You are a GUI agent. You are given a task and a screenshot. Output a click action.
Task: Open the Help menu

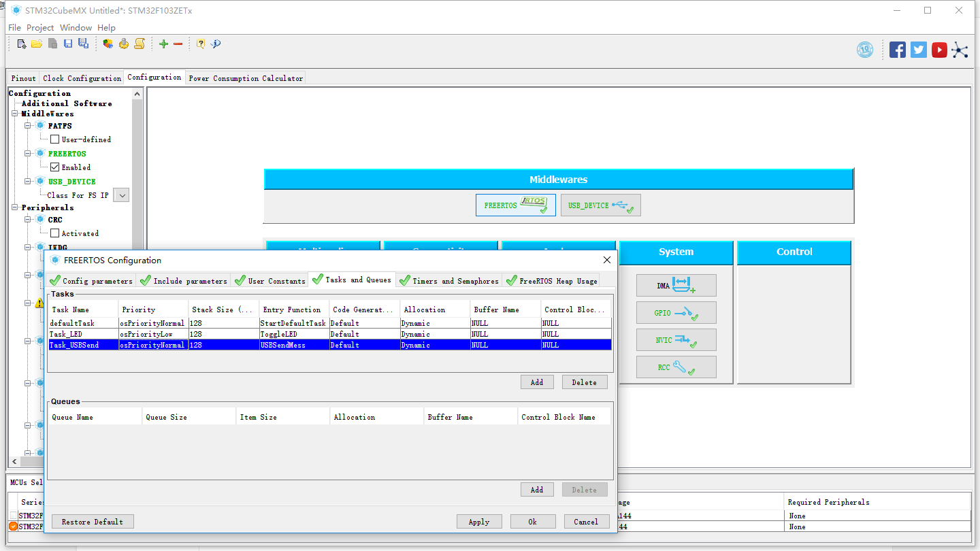coord(106,28)
